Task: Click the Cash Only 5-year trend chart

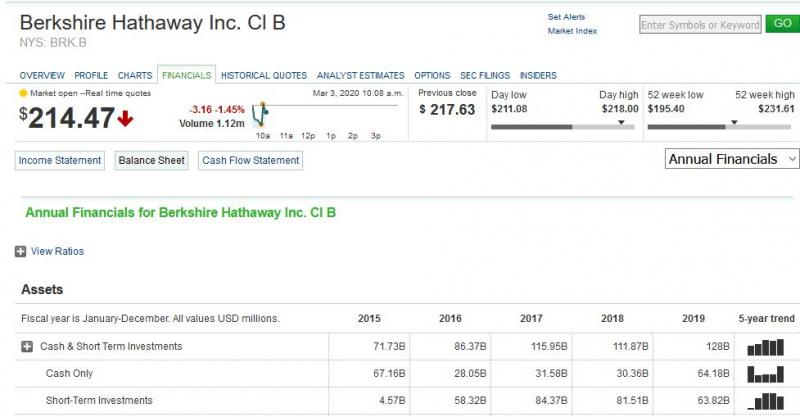Action: pos(765,374)
